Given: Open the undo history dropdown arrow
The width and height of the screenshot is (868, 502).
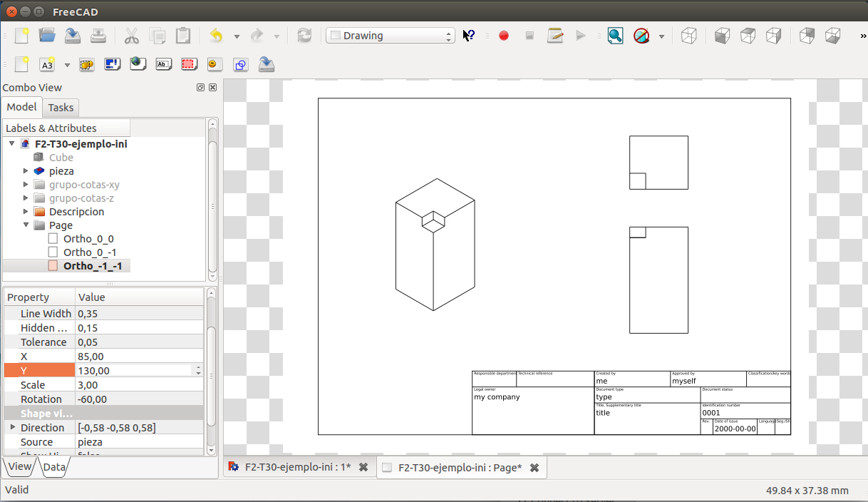Looking at the screenshot, I should [237, 36].
